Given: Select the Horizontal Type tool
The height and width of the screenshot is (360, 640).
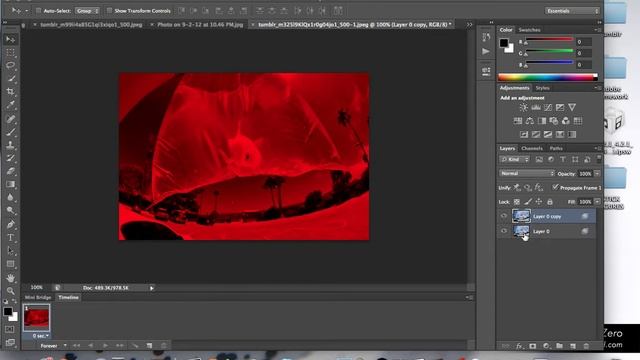Looking at the screenshot, I should [x=11, y=238].
